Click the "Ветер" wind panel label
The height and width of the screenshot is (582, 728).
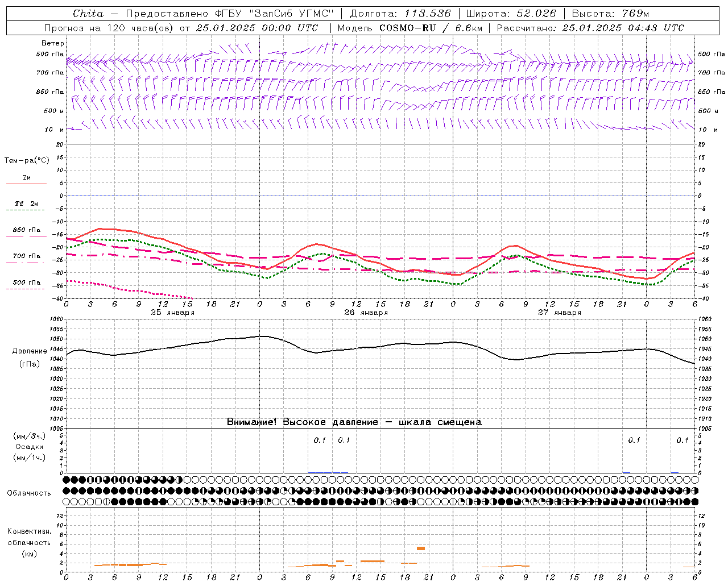point(53,43)
